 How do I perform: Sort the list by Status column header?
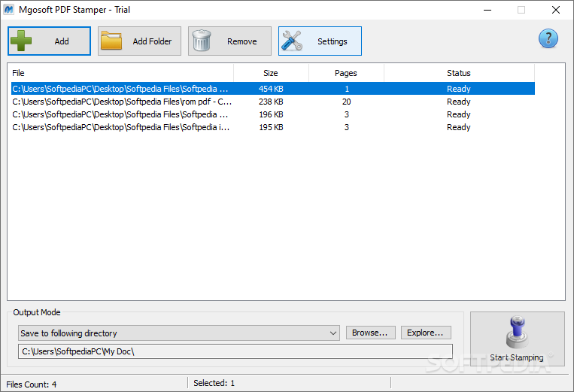[459, 73]
